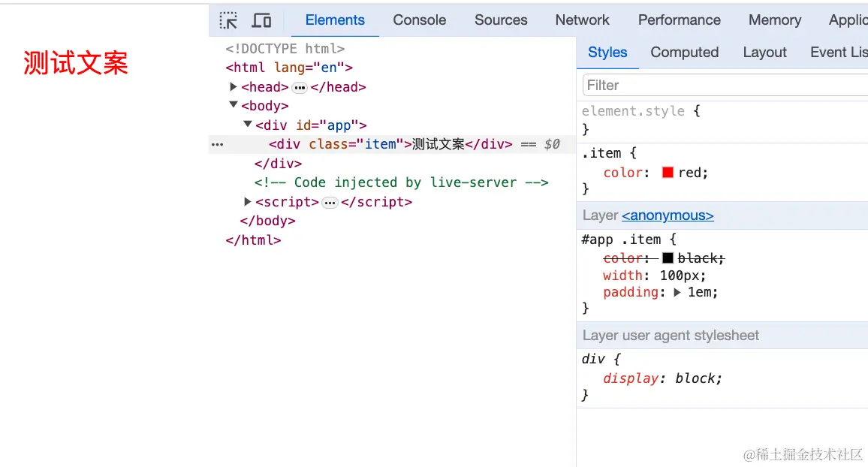The height and width of the screenshot is (467, 868).
Task: Focus the Filter styles input field
Action: point(725,85)
